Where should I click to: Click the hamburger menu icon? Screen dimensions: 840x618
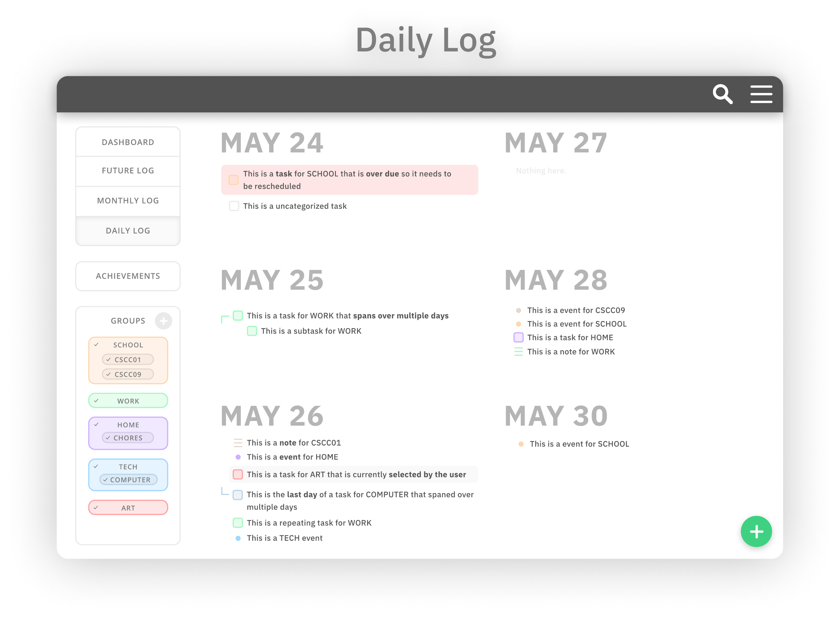point(761,94)
